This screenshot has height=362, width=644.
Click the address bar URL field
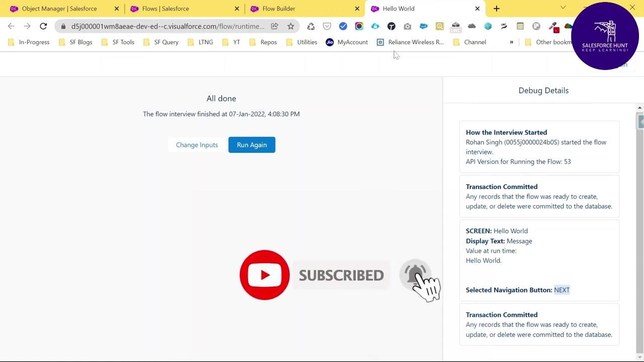(x=168, y=26)
